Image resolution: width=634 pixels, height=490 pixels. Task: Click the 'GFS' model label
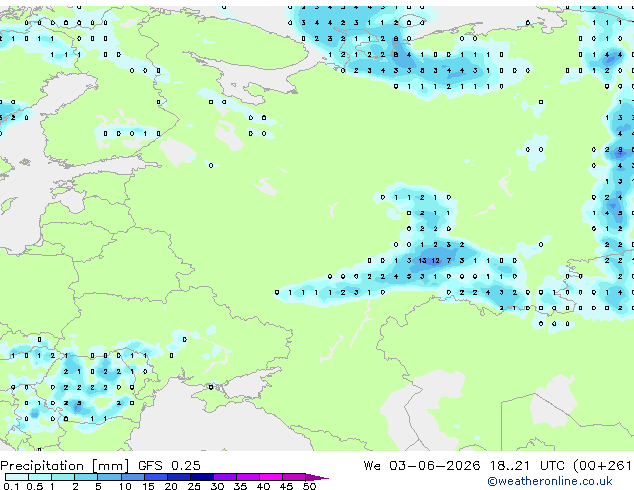[x=150, y=465]
